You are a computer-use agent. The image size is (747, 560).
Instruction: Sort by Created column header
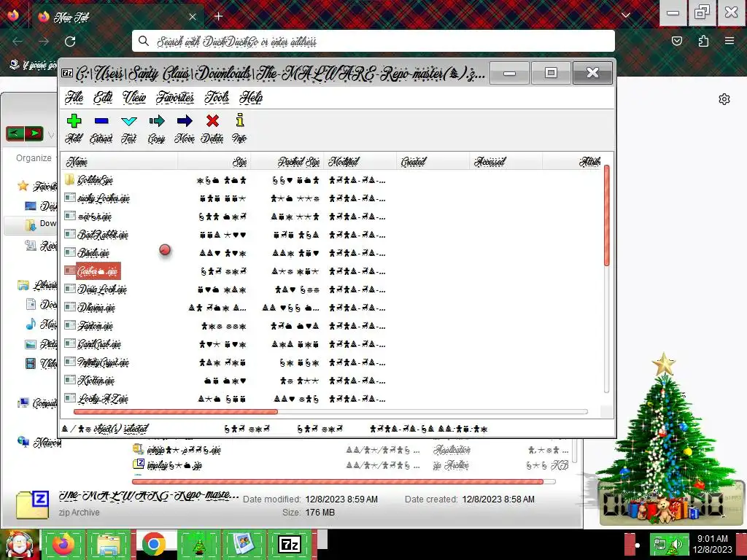[433, 162]
